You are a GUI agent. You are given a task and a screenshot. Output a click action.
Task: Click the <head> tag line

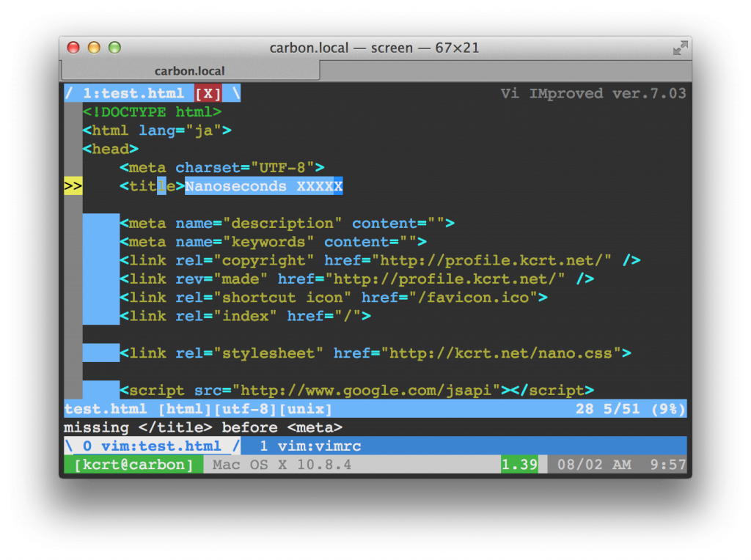(x=111, y=149)
